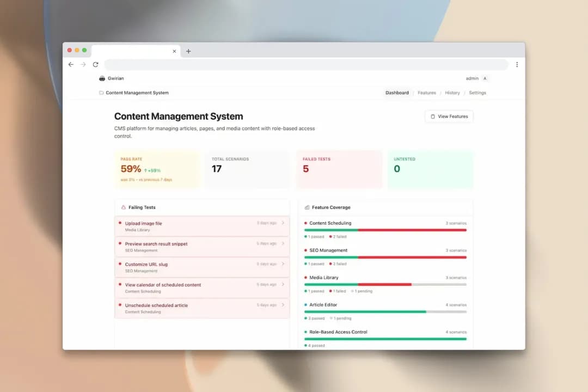Click '1 pending' under Media Library
The image size is (588, 392).
362,291
